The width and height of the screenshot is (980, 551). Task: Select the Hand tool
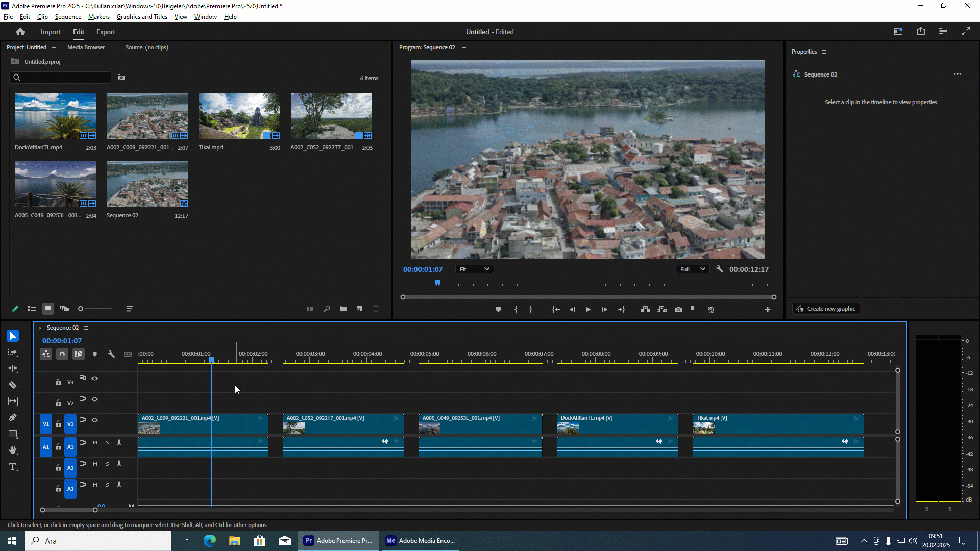[13, 450]
